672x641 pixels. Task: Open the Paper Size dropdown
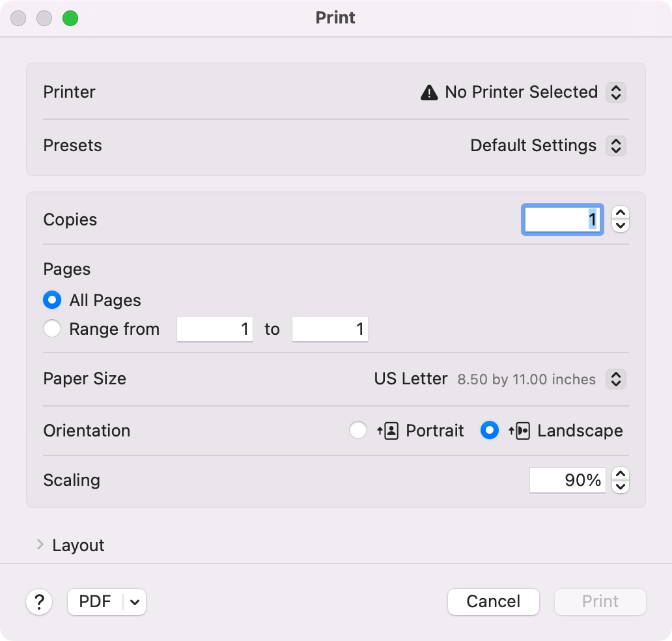point(615,379)
